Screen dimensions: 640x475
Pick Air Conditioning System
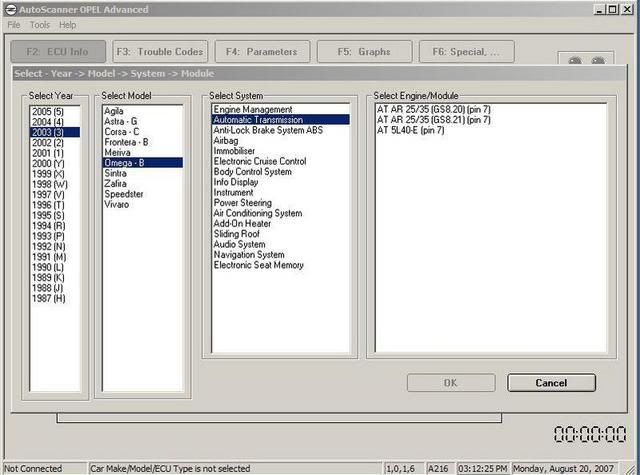280,213
